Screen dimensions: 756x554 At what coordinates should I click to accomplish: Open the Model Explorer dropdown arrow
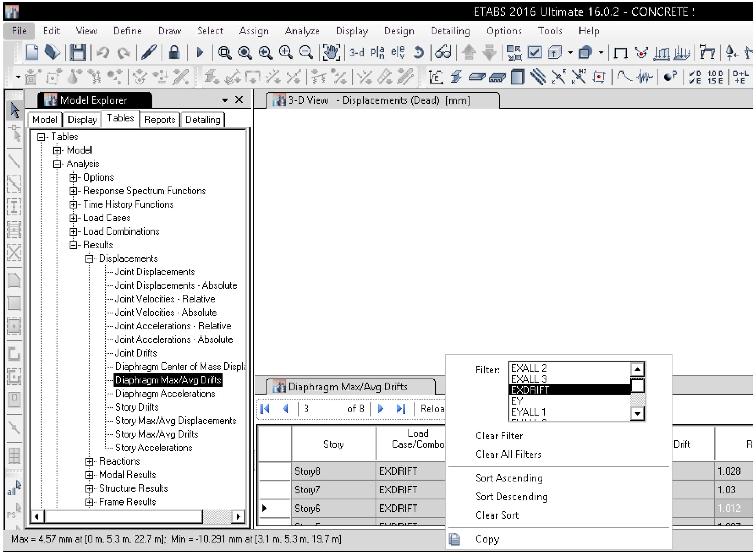click(225, 100)
